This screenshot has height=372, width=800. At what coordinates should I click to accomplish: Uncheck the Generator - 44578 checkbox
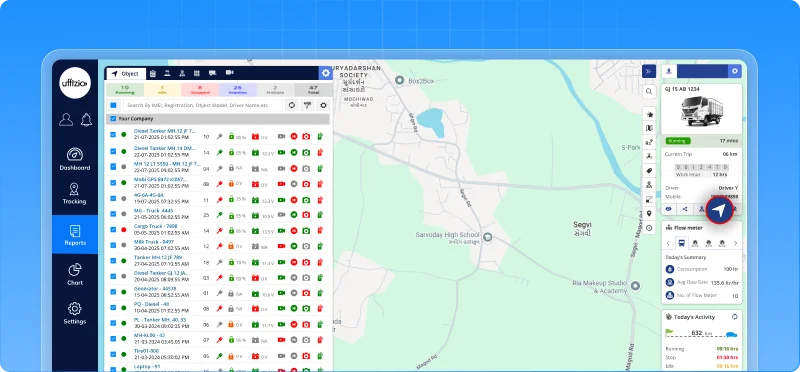point(113,292)
